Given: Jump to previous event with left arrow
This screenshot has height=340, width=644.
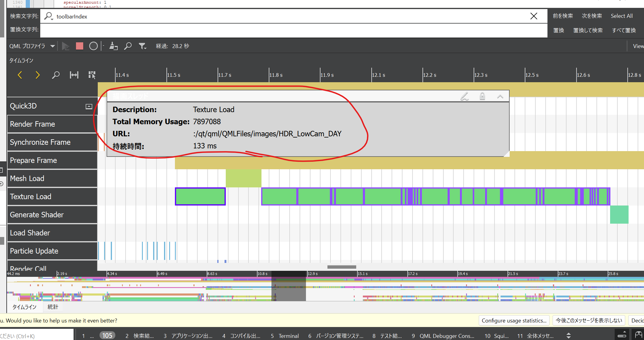Looking at the screenshot, I should 20,75.
